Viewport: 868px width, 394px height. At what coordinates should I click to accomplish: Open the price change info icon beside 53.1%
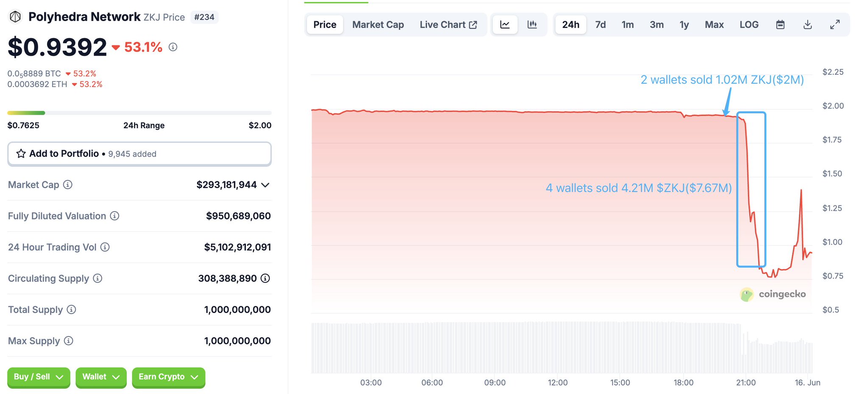(x=173, y=47)
